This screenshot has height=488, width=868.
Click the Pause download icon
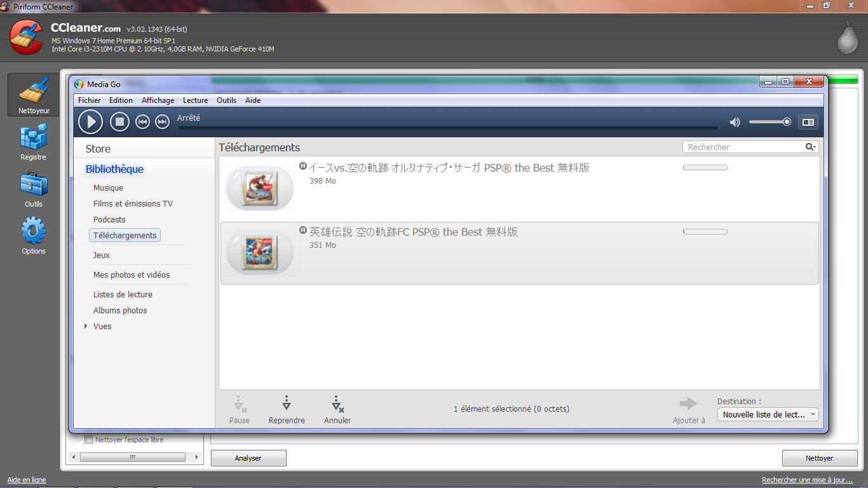pos(240,405)
